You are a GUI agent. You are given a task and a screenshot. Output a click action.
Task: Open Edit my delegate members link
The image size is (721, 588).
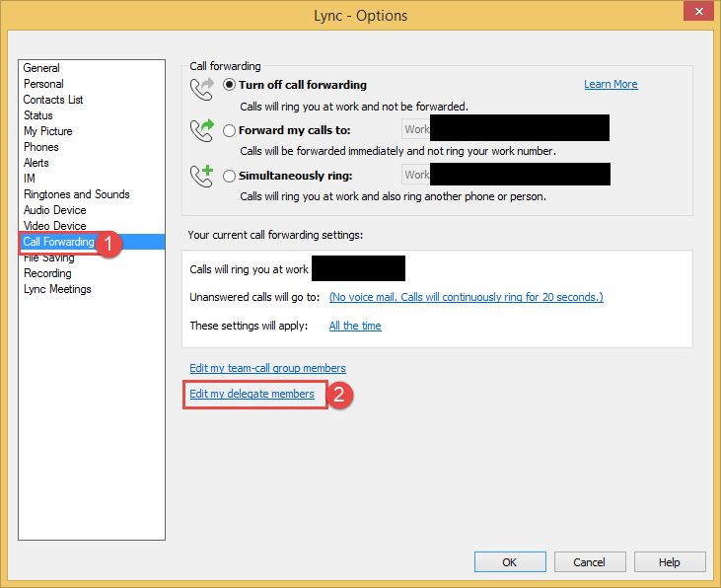point(252,394)
